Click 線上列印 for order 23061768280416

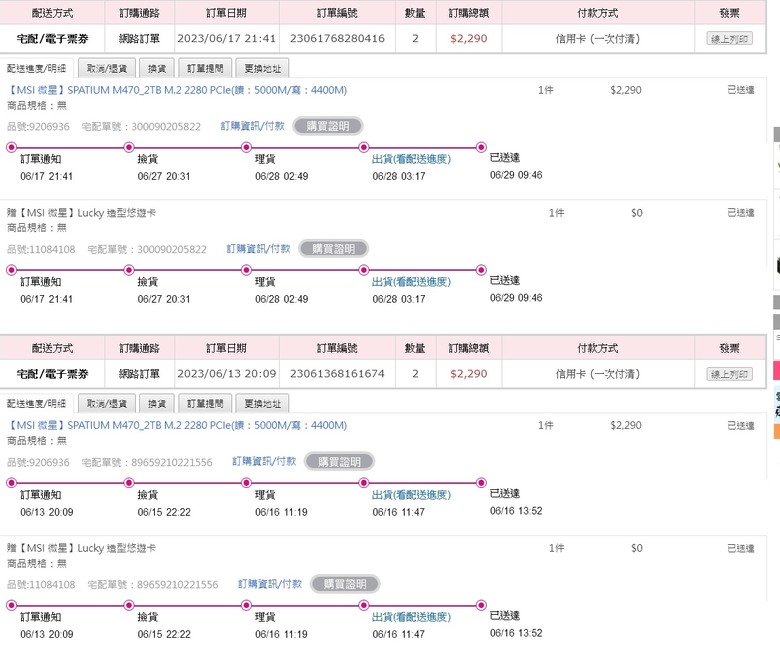729,38
